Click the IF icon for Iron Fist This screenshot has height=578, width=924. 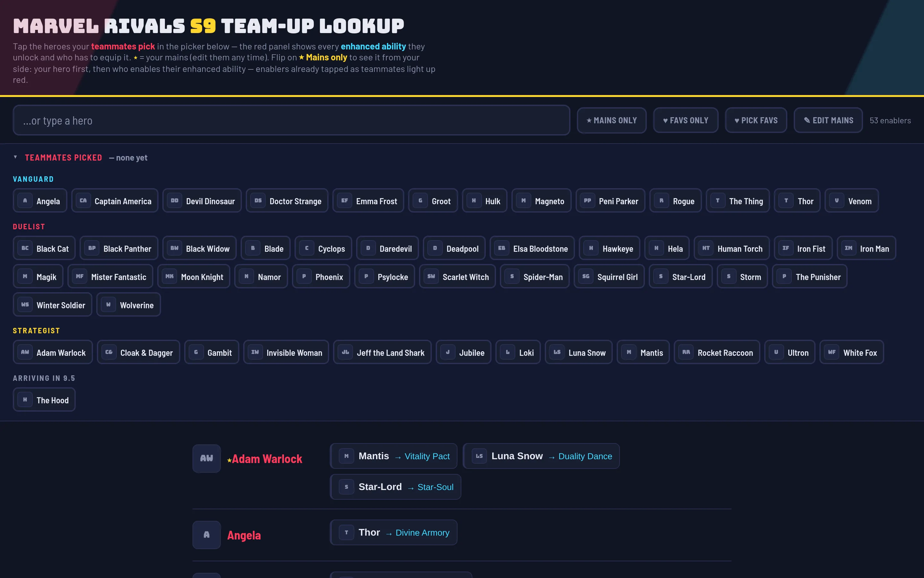(786, 248)
